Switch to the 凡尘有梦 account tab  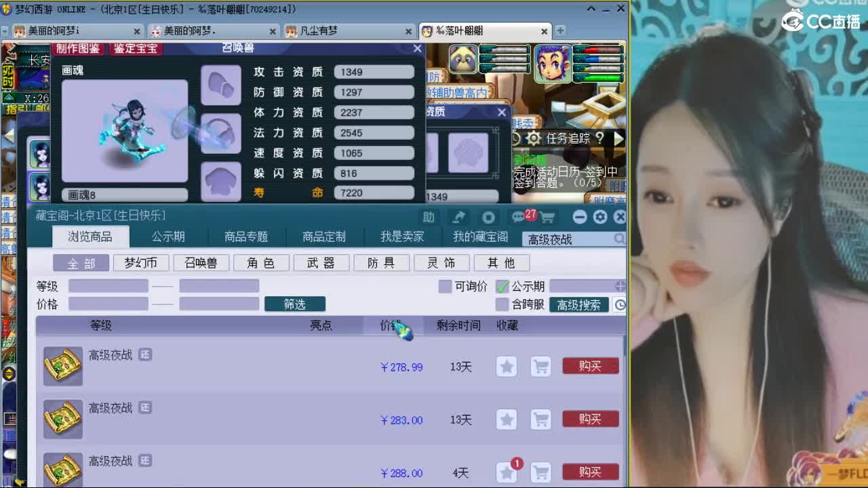349,31
